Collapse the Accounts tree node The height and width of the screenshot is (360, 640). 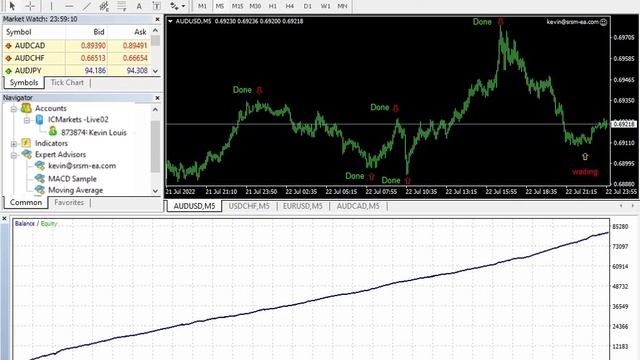[13, 109]
